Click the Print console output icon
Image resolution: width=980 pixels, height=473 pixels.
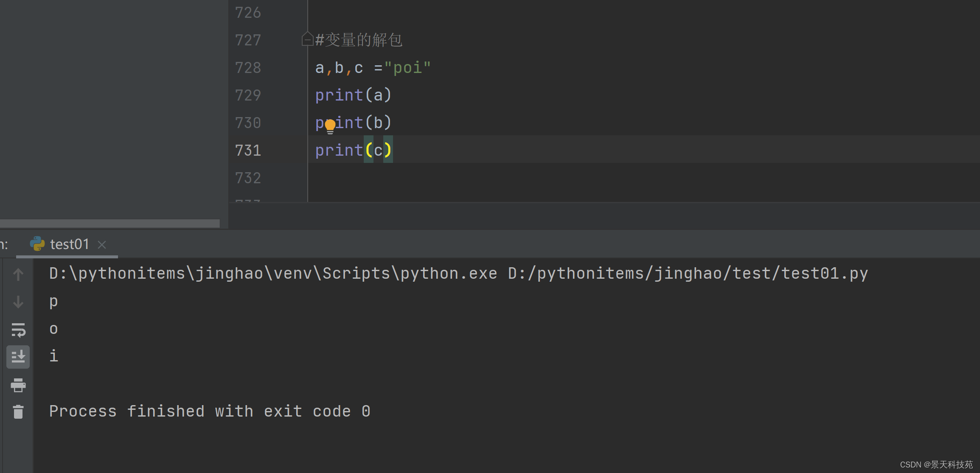click(x=18, y=385)
